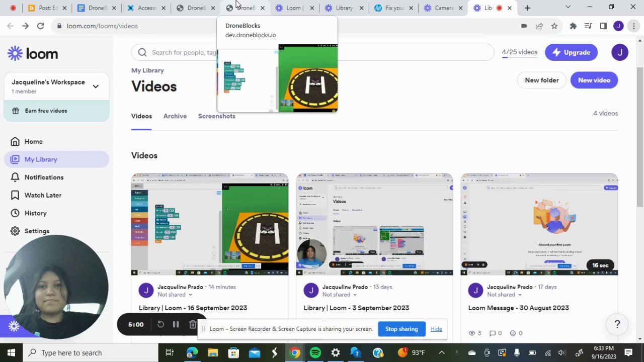Open Microsoft Edge from the taskbar
Screen dimensions: 644x362
point(192,352)
